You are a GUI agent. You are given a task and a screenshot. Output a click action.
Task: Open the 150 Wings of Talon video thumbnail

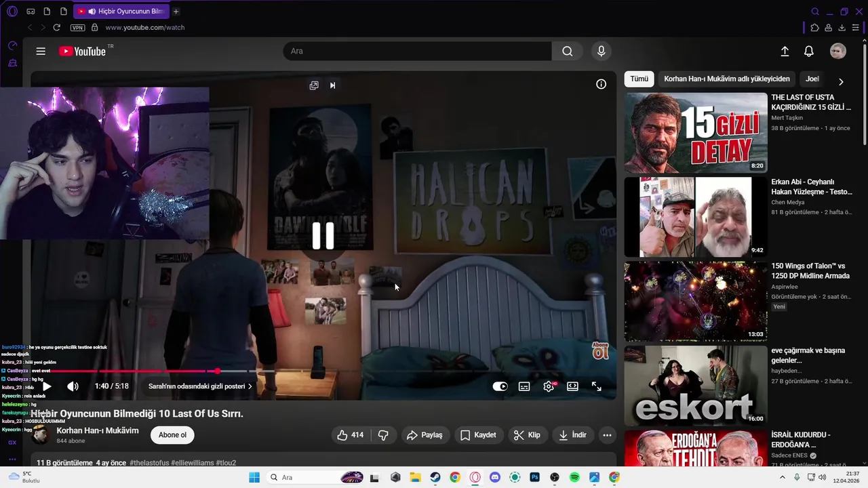point(696,302)
